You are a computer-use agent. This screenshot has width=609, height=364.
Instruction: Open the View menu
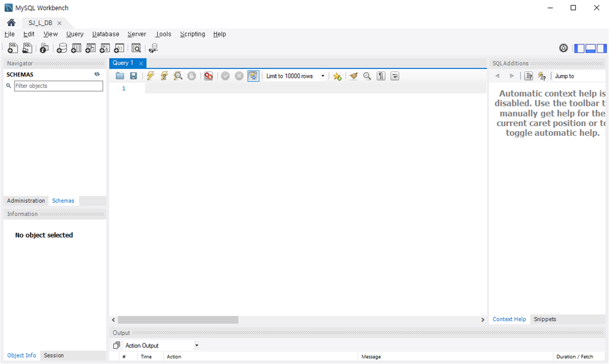click(50, 34)
